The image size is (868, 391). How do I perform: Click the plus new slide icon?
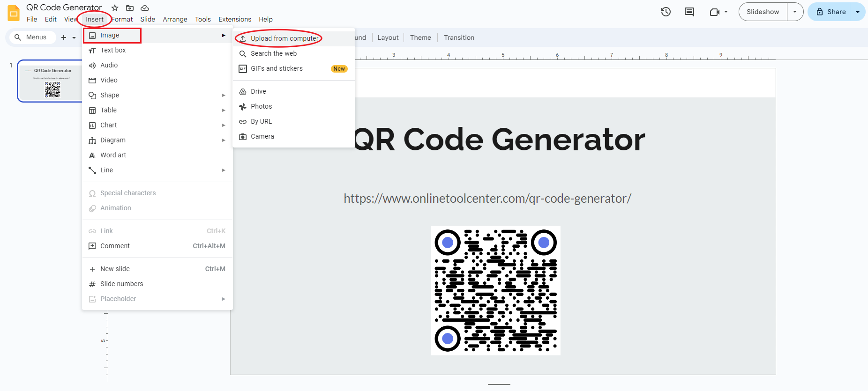click(64, 37)
